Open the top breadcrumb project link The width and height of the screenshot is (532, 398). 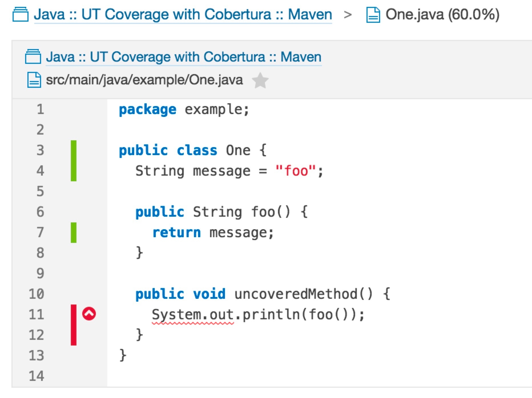click(183, 15)
